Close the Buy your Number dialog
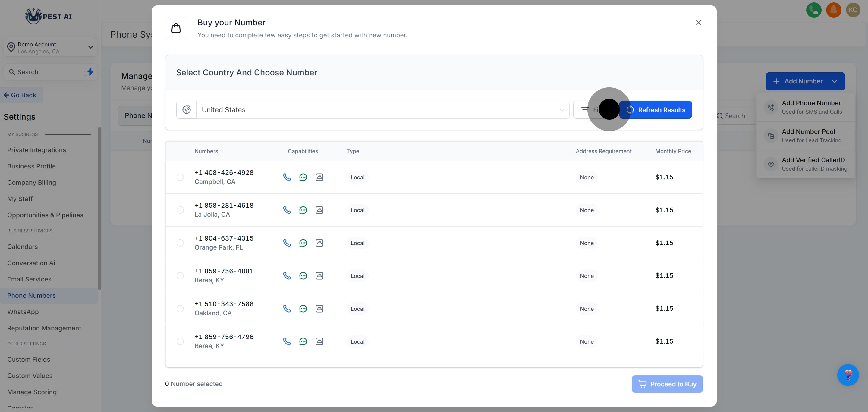Viewport: 868px width, 412px height. [698, 23]
